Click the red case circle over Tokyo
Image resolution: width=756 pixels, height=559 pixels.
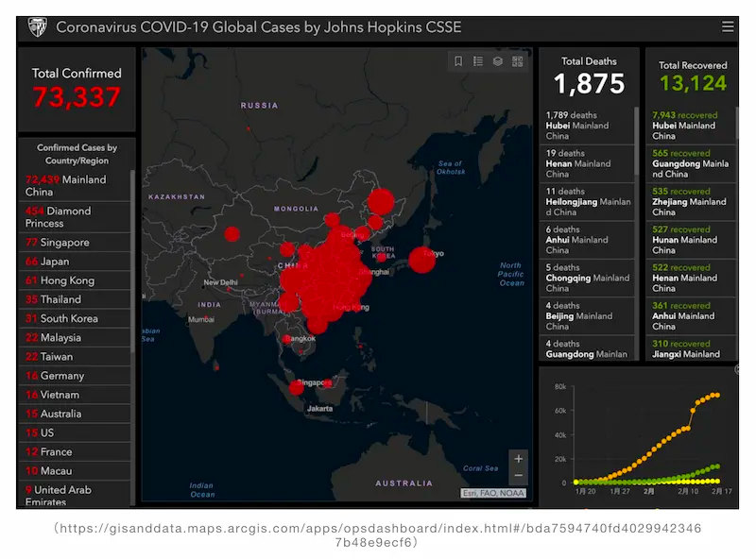pyautogui.click(x=422, y=260)
